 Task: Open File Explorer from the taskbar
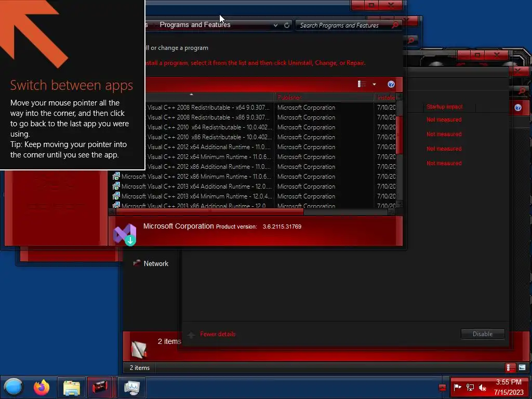tap(71, 388)
